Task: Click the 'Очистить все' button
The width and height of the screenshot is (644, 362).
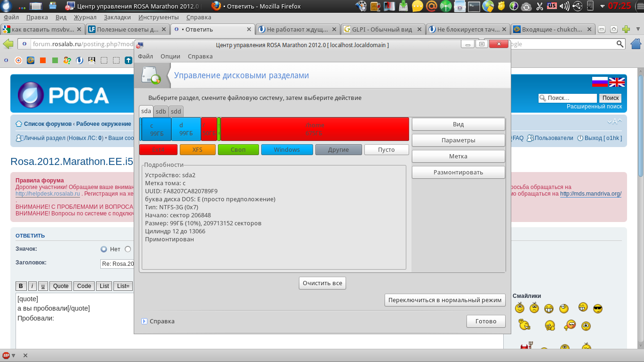Action: [x=322, y=283]
